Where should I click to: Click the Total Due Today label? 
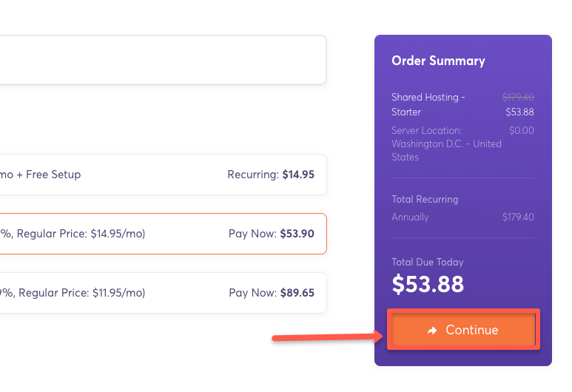pyautogui.click(x=428, y=262)
